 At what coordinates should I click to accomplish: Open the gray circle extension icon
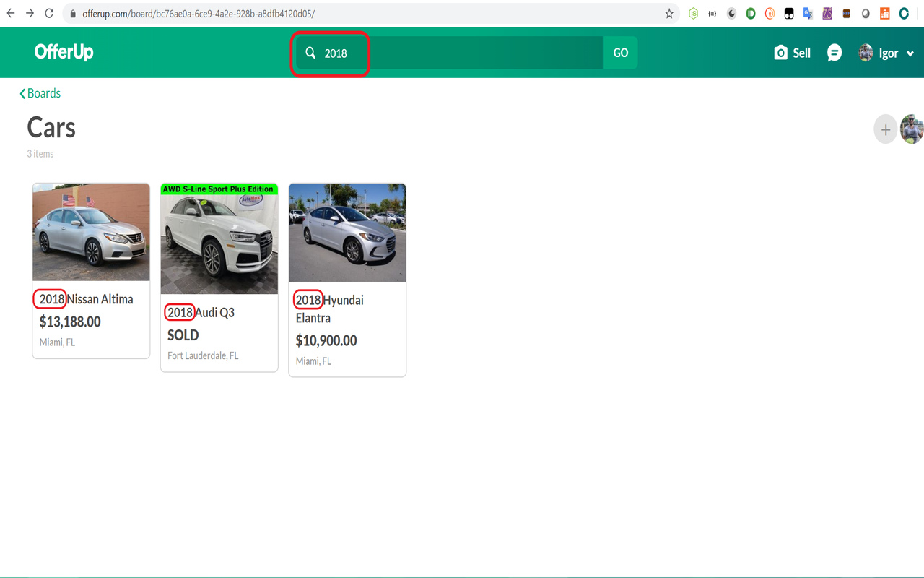coord(866,13)
